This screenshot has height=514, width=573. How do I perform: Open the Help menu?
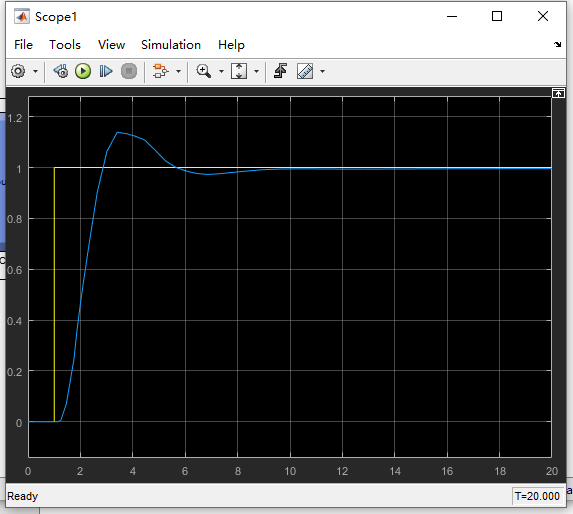231,45
